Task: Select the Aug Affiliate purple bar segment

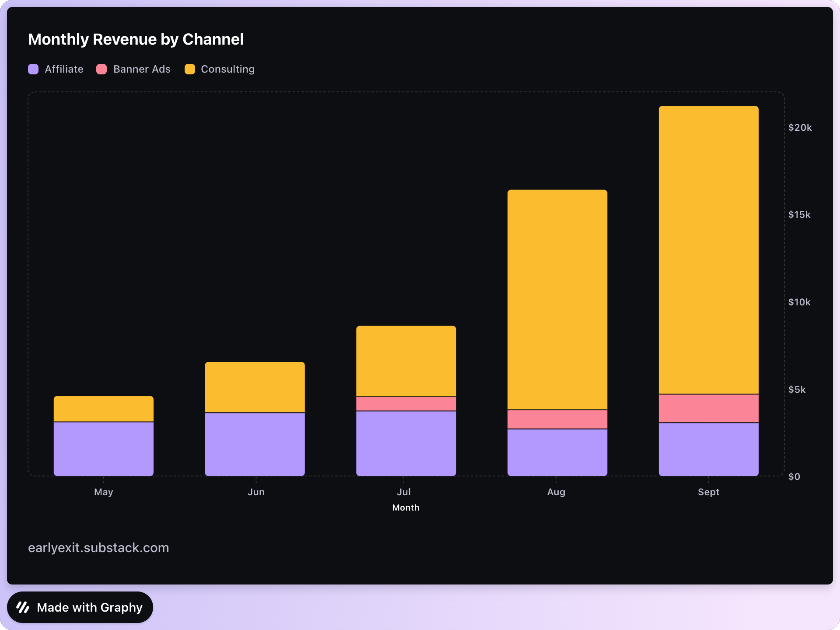Action: click(x=557, y=452)
